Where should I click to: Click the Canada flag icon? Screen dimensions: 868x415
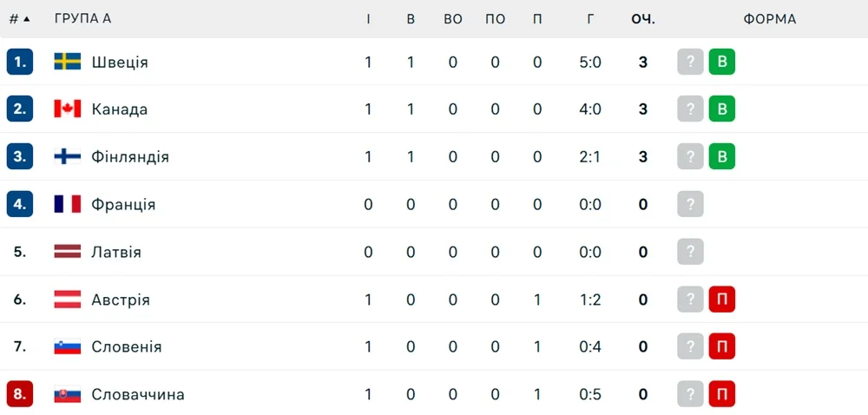click(x=68, y=109)
